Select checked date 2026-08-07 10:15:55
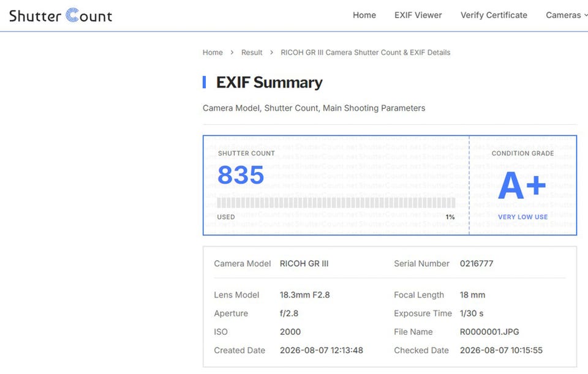This screenshot has height=374, width=588. tap(500, 350)
